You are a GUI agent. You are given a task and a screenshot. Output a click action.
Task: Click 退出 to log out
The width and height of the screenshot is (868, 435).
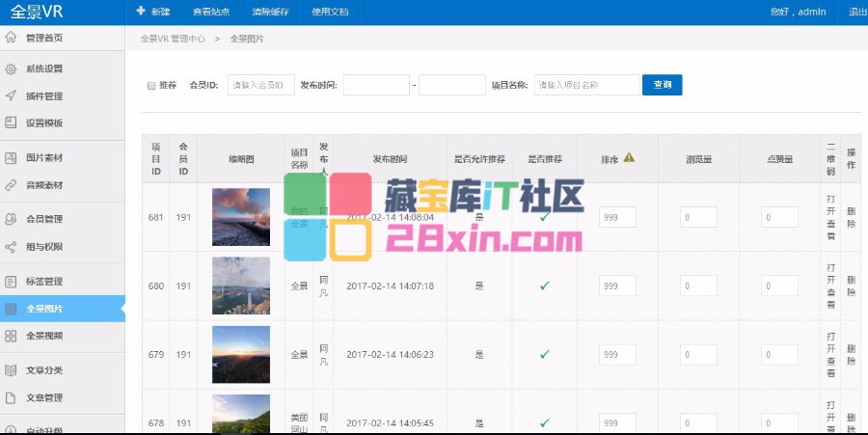click(856, 13)
